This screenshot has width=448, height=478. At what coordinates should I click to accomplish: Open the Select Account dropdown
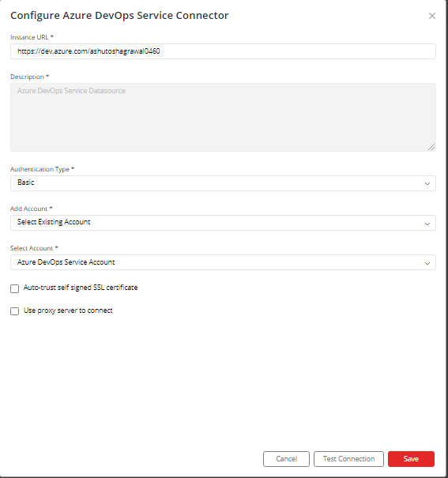[x=223, y=262]
